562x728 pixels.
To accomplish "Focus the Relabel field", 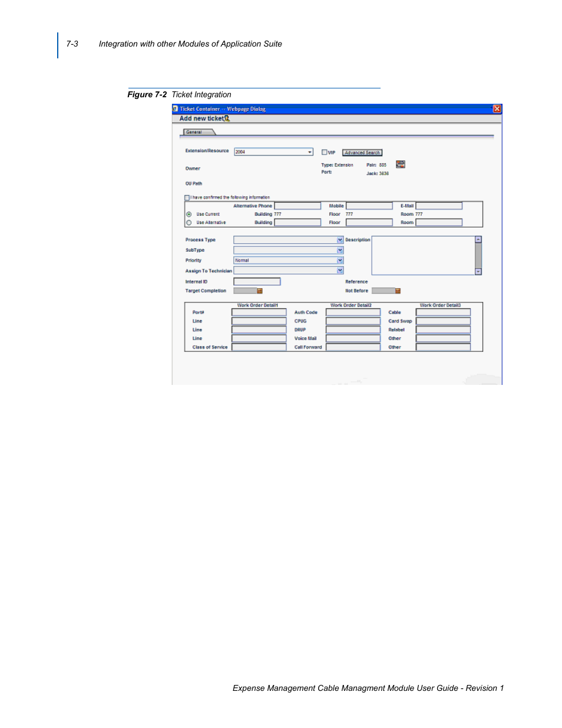I will pos(444,330).
